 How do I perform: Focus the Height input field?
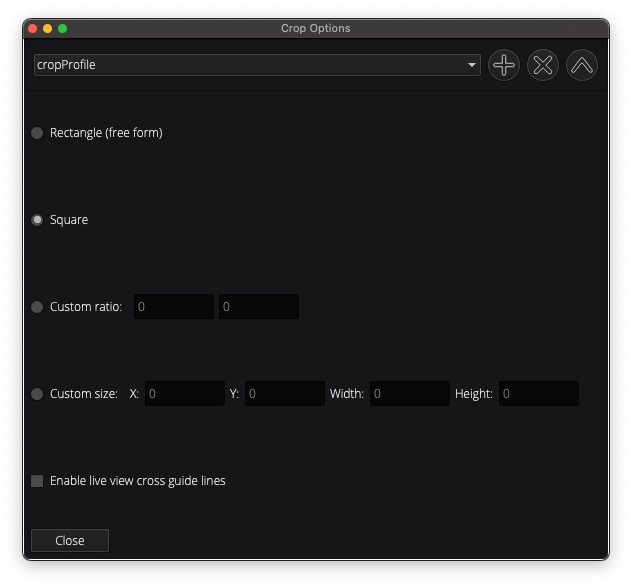click(x=539, y=394)
